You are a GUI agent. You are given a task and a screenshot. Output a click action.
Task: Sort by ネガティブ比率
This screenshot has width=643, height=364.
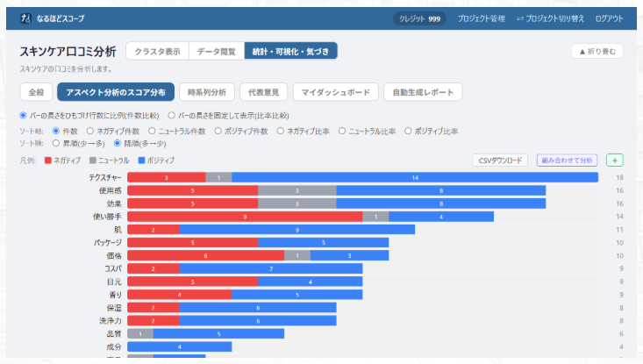click(x=280, y=132)
